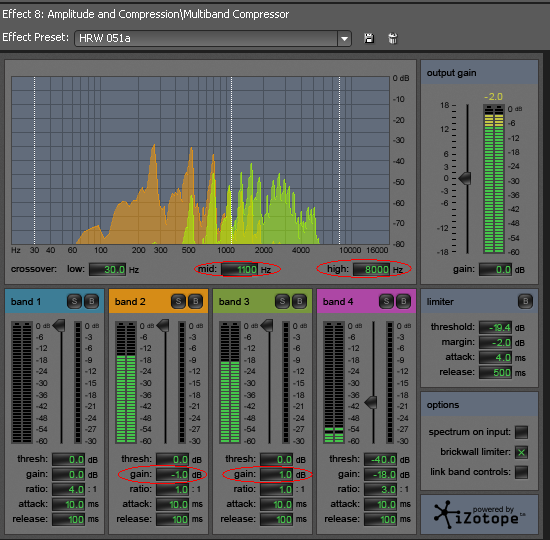This screenshot has height=540, width=550.
Task: Click band 4 threshold slider handle
Action: tap(371, 402)
